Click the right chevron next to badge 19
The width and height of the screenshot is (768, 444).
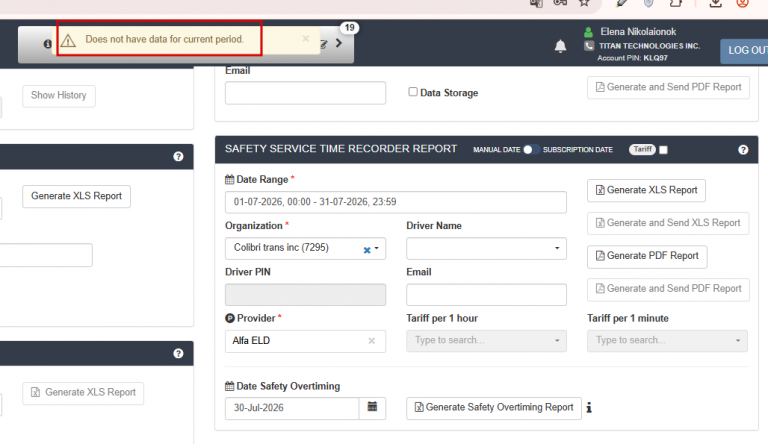click(338, 43)
